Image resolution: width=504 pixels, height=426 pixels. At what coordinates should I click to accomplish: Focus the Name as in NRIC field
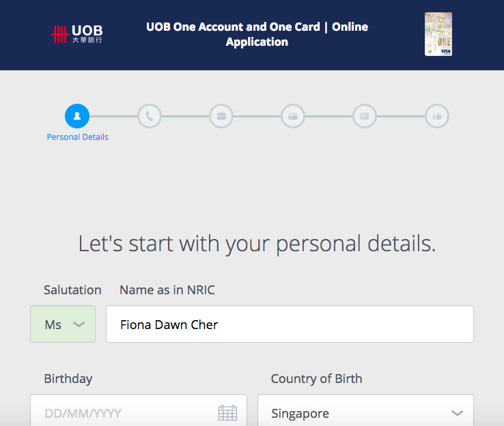click(x=290, y=324)
